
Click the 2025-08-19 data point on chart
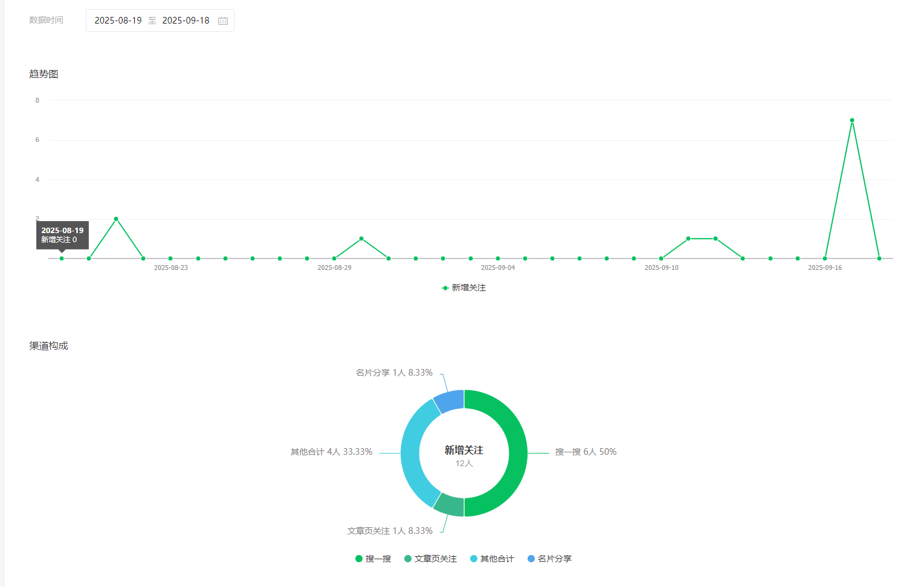click(x=62, y=258)
